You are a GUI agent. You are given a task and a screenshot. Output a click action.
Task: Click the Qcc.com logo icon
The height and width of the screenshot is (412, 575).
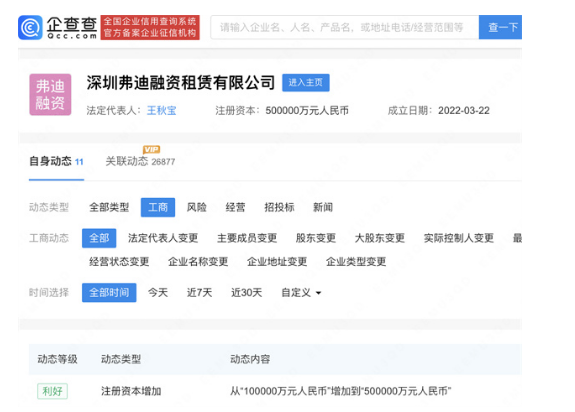pos(30,27)
